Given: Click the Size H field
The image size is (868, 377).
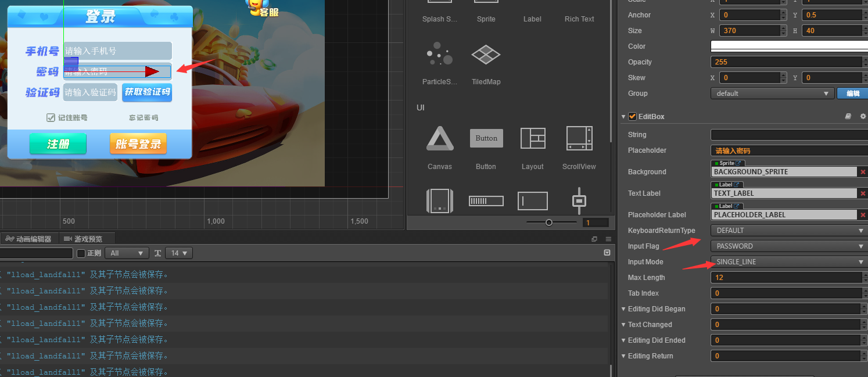Looking at the screenshot, I should [835, 31].
